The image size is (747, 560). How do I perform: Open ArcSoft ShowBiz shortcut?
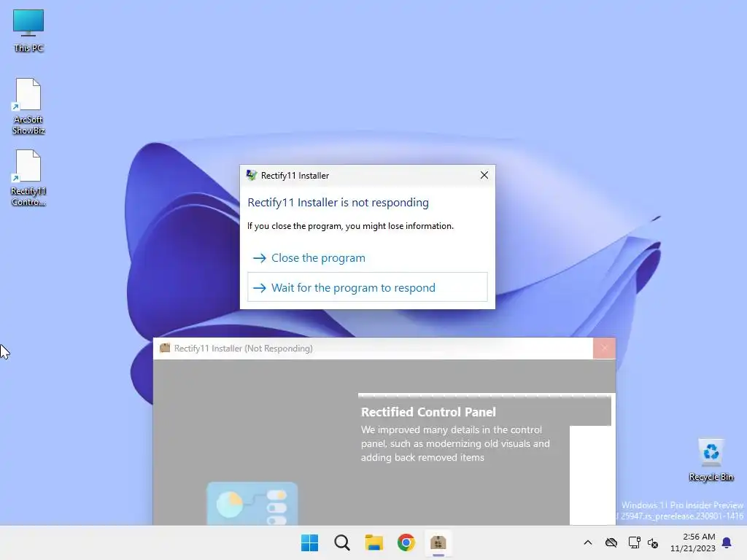(x=28, y=106)
